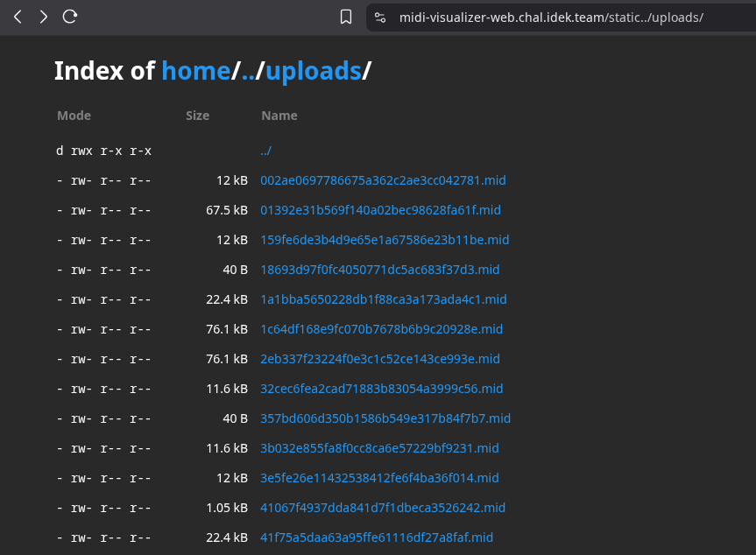This screenshot has height=555, width=756.
Task: Download 01392e31b569f140a02bec98628fa61f.mid
Action: [379, 210]
